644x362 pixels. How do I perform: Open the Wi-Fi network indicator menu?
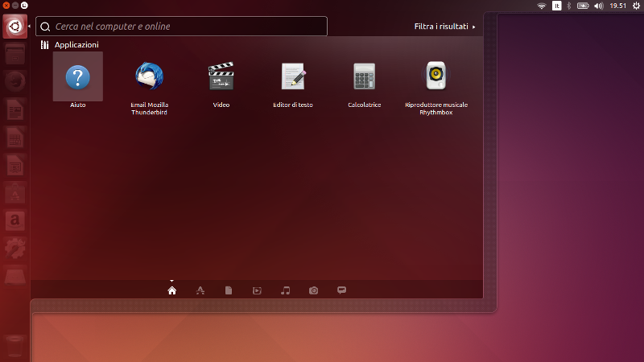(x=542, y=6)
